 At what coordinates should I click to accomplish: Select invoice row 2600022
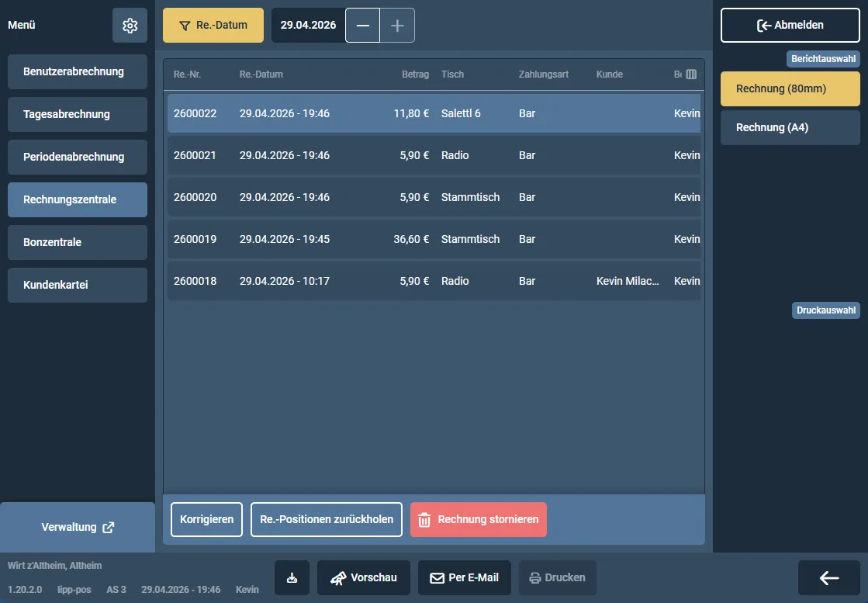pyautogui.click(x=434, y=113)
